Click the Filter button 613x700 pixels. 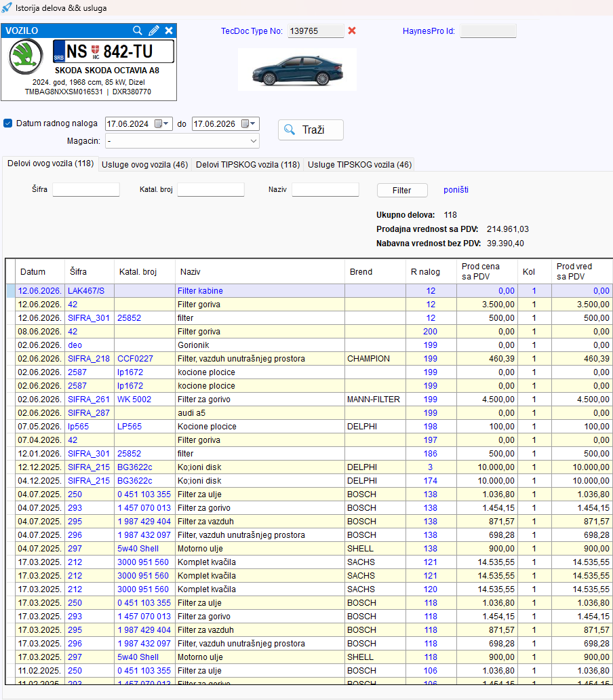click(x=402, y=190)
